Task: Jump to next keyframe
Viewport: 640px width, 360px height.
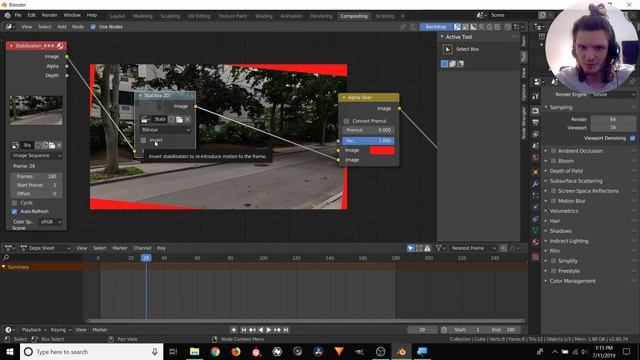Action: [x=278, y=330]
